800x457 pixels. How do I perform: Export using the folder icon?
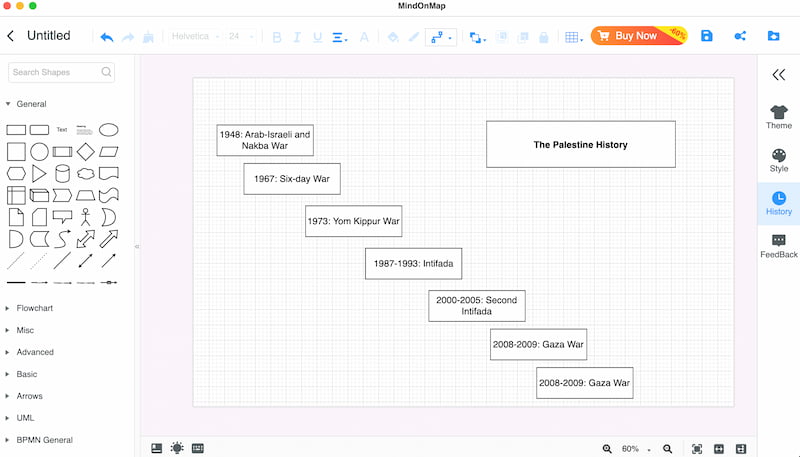click(773, 36)
